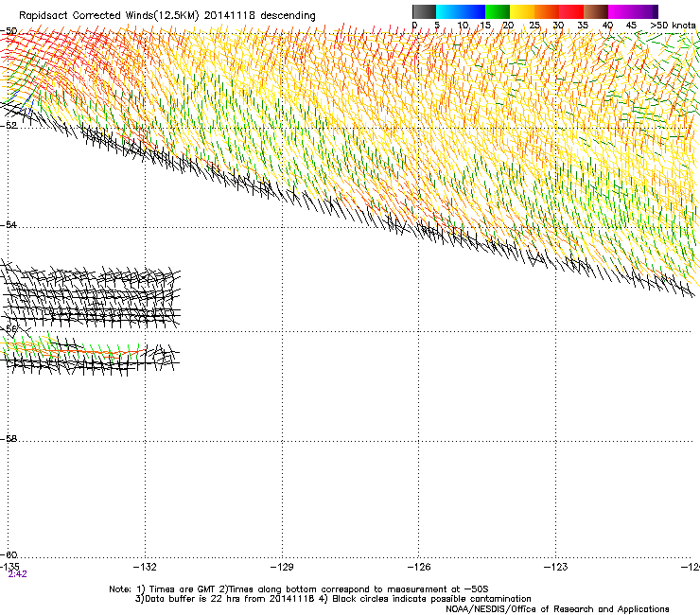Click the orange 25-30 knots color swatch
Image resolution: width=700 pixels, height=615 pixels.
(x=547, y=11)
